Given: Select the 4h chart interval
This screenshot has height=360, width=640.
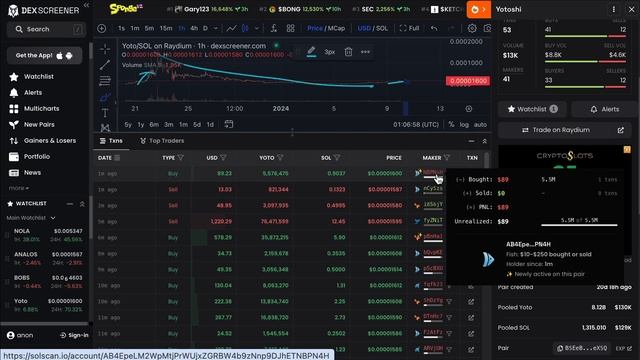Looking at the screenshot, I should (x=194, y=29).
